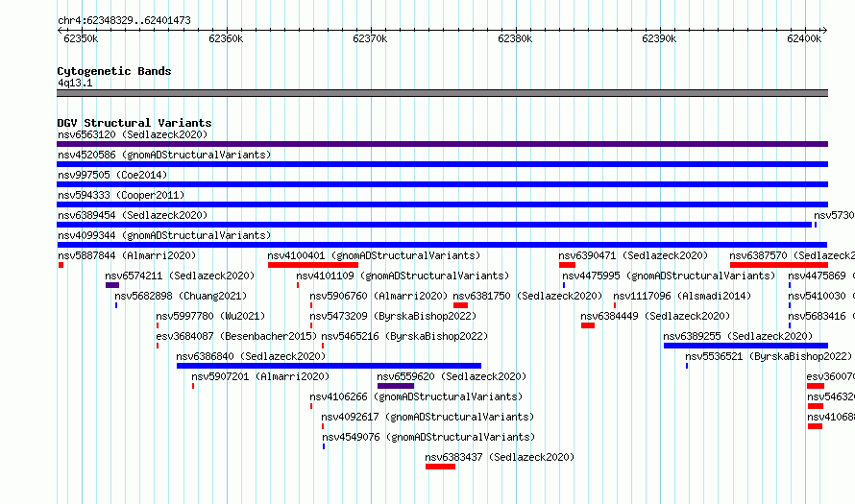This screenshot has width=855, height=504.
Task: Click the 62360k ruler tick label
Action: [226, 38]
